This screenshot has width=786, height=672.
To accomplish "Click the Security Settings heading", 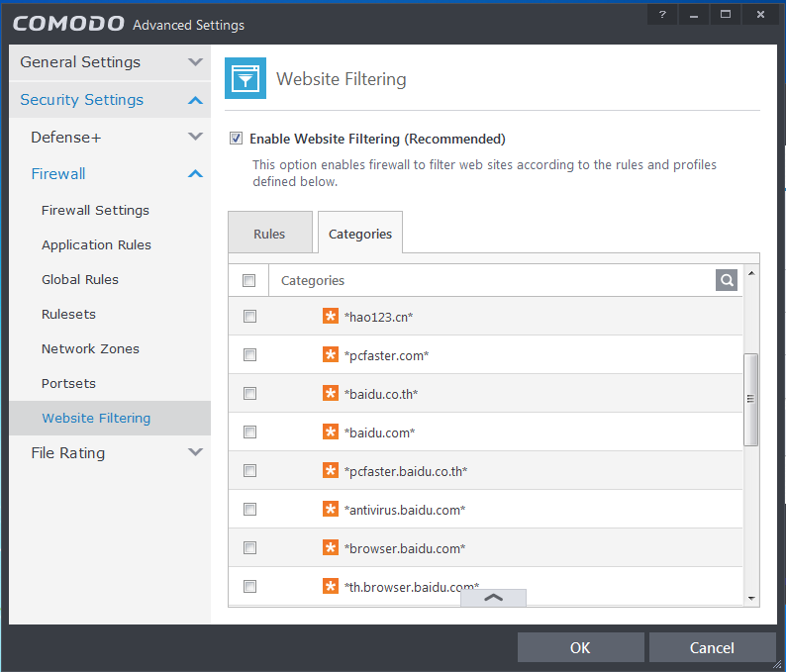I will pyautogui.click(x=82, y=100).
